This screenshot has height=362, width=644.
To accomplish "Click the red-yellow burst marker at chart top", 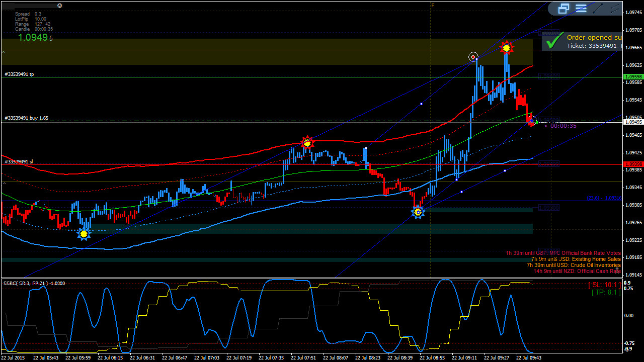I will coord(506,48).
